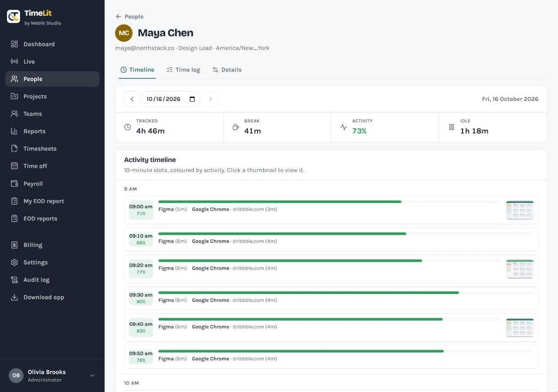The image size is (558, 392).
Task: Click the 09:10 am activity bar
Action: click(x=346, y=234)
